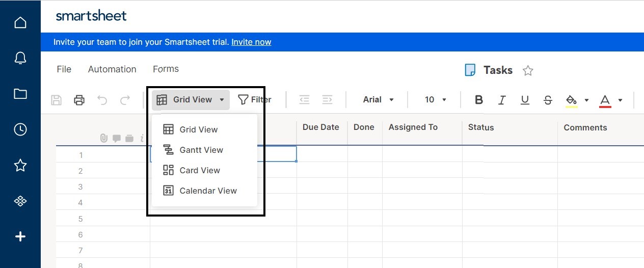Image resolution: width=644 pixels, height=268 pixels.
Task: Click the Due Date column header
Action: click(x=320, y=127)
